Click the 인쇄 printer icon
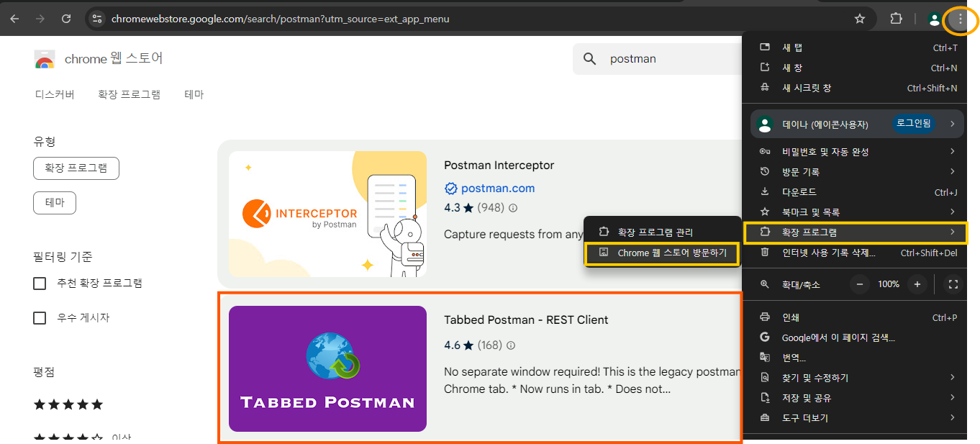Viewport: 980px width, 444px height. coord(765,317)
